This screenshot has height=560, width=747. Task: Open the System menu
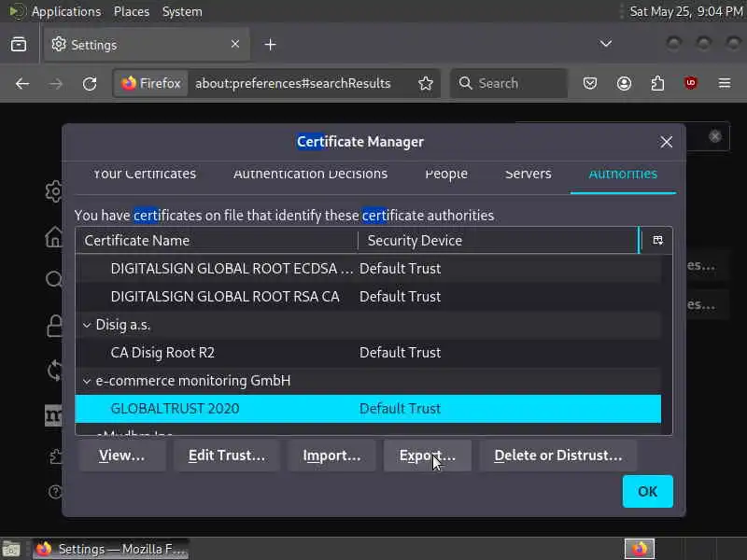pos(182,11)
